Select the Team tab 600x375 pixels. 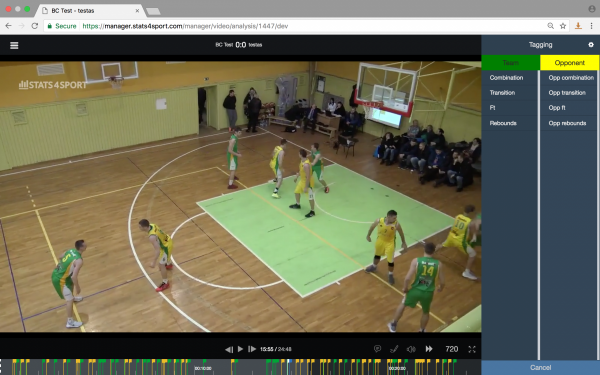[x=510, y=62]
